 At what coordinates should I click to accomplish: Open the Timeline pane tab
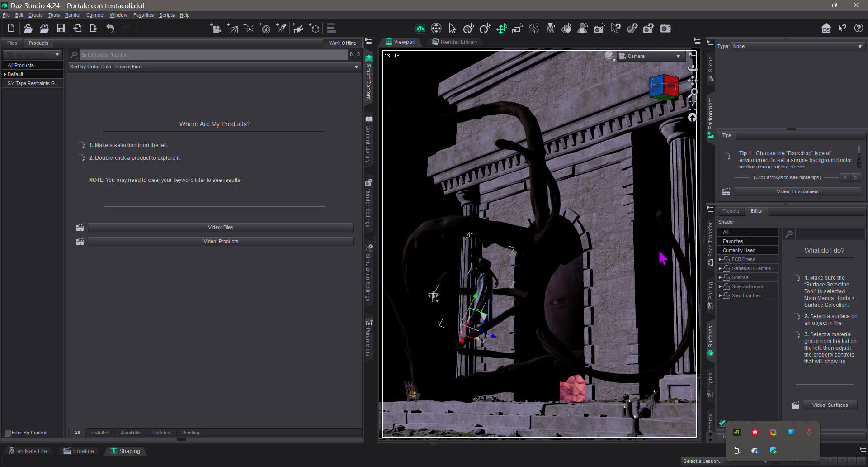click(79, 451)
